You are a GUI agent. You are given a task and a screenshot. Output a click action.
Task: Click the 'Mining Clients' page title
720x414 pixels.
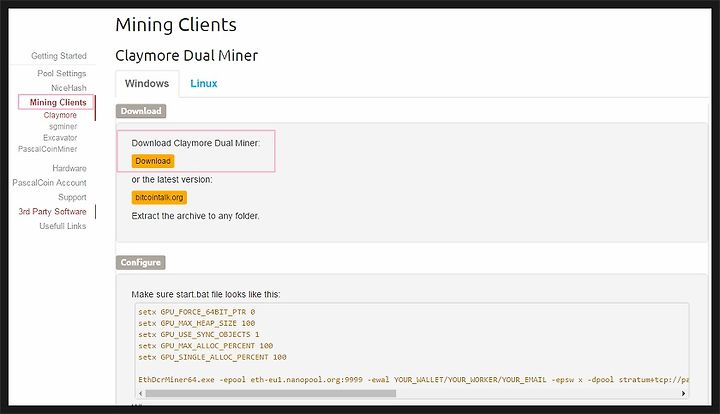click(176, 25)
